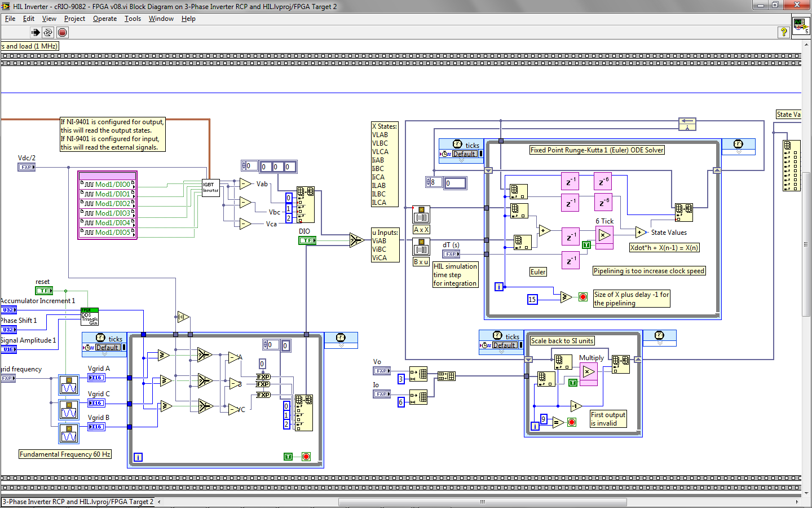This screenshot has width=812, height=508.
Task: Click the Vdc/2 FXP control terminal
Action: pyautogui.click(x=27, y=167)
